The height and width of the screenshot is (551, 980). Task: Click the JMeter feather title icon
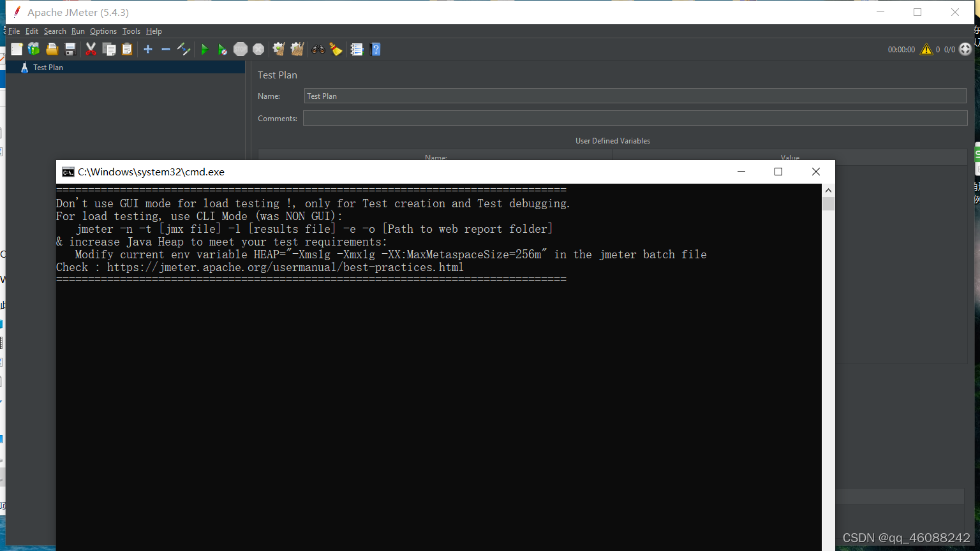click(x=17, y=12)
